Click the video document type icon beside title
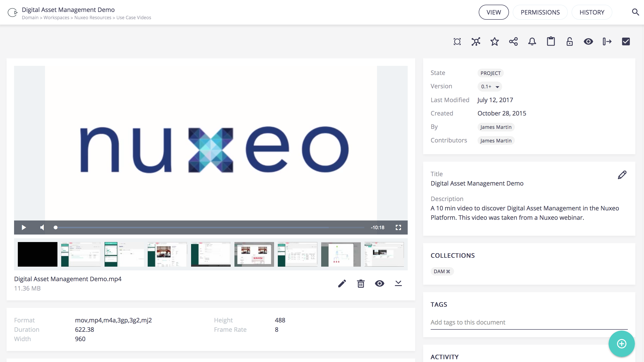The height and width of the screenshot is (362, 644). pyautogui.click(x=12, y=12)
